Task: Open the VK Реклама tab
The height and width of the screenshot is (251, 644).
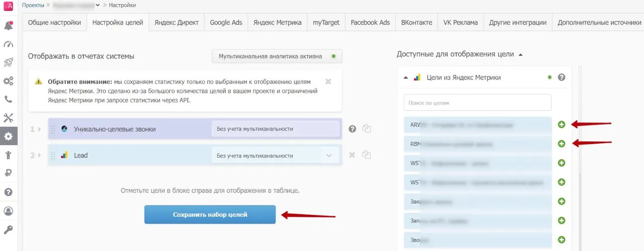Action: point(461,22)
